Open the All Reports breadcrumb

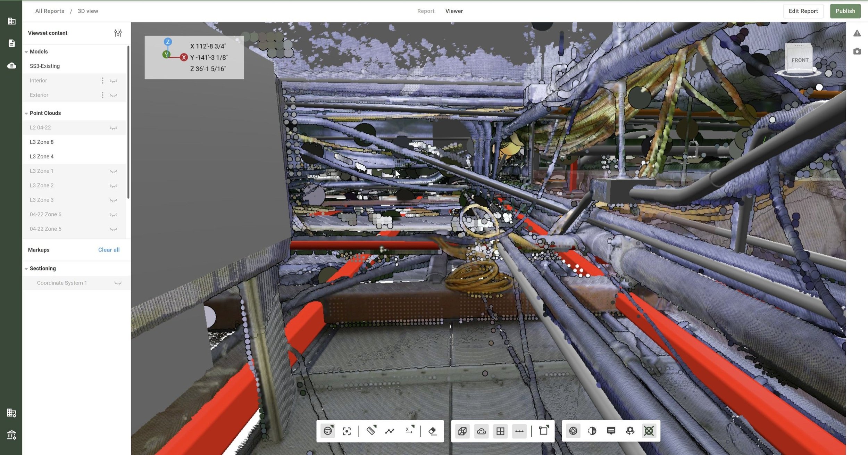(50, 11)
